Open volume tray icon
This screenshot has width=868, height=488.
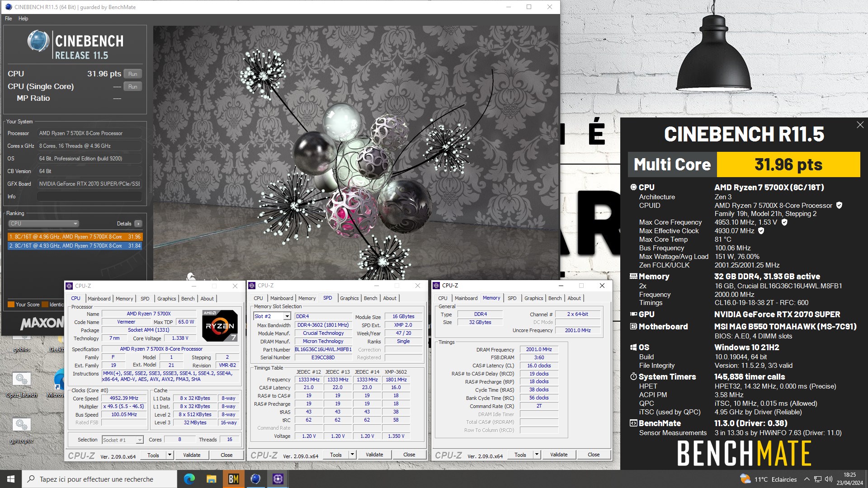point(829,479)
